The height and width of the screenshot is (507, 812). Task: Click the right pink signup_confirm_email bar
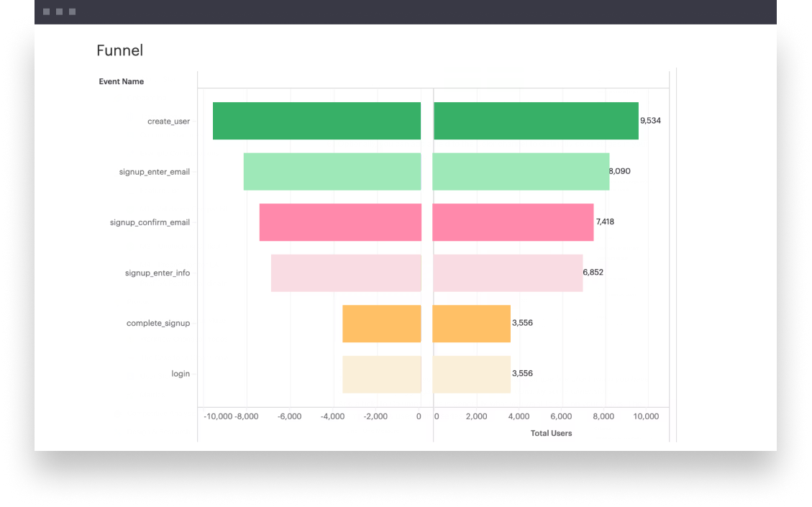coord(513,222)
